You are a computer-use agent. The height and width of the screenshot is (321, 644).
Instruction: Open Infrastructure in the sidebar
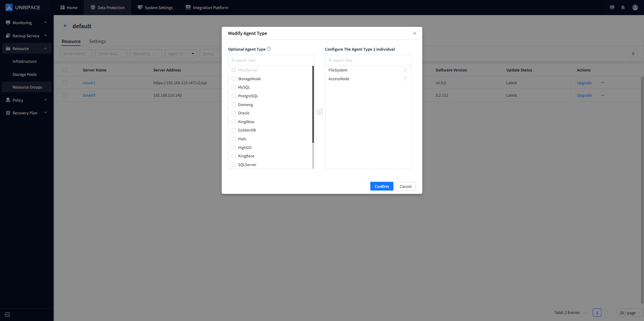(x=24, y=61)
